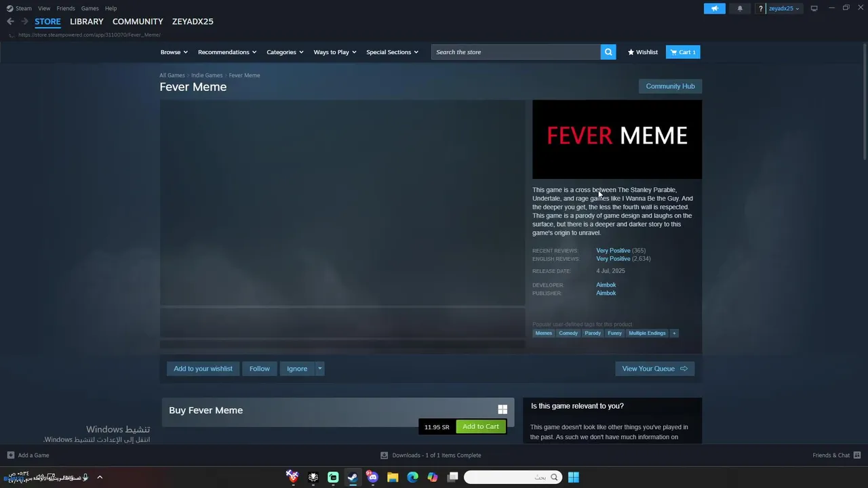Open the Community Hub
The image size is (868, 488).
[670, 86]
